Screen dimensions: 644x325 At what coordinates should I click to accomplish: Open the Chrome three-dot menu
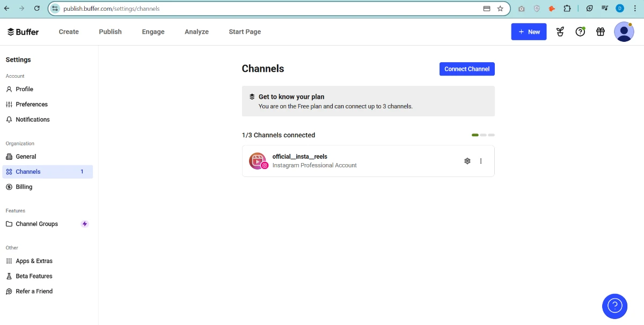(x=635, y=9)
